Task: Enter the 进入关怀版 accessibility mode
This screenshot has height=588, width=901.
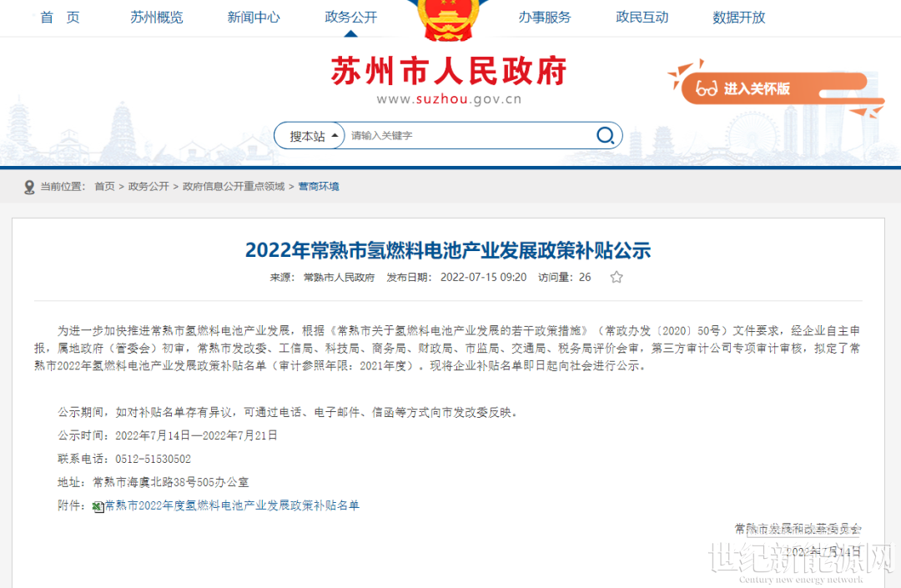Action: click(756, 88)
